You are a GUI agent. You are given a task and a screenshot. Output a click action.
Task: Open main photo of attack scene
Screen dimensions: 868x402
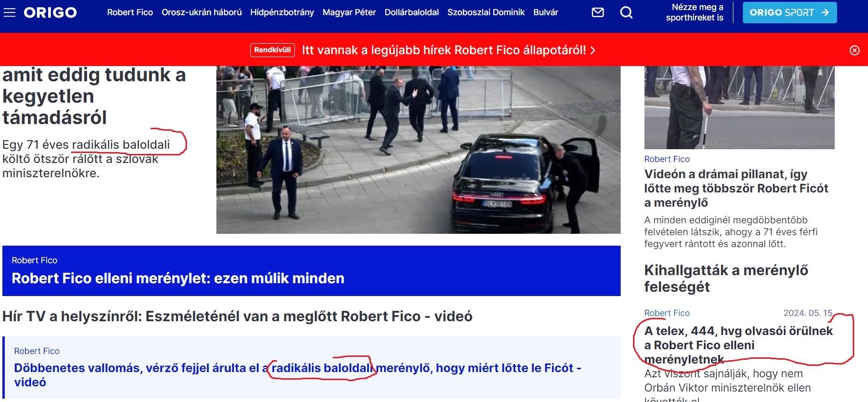(419, 149)
